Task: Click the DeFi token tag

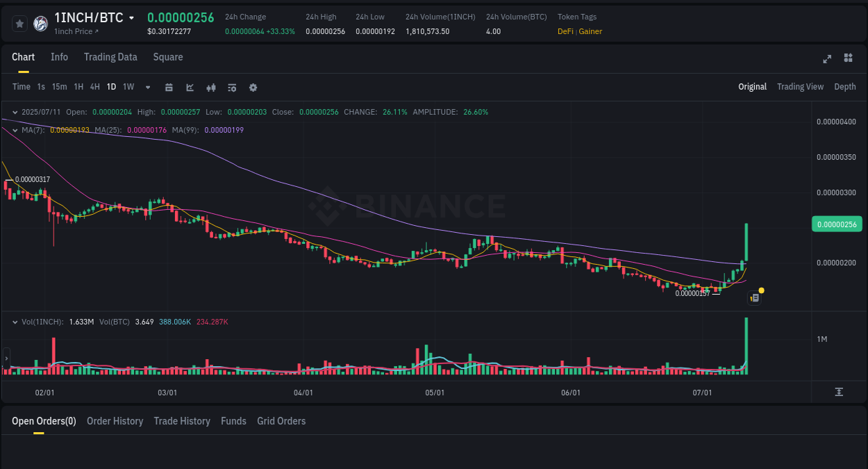Action: (x=565, y=31)
